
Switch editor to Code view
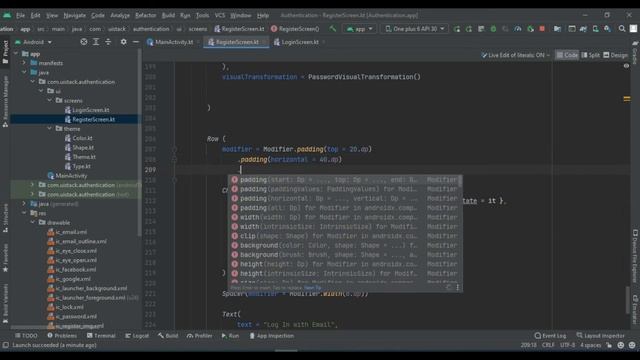click(567, 55)
